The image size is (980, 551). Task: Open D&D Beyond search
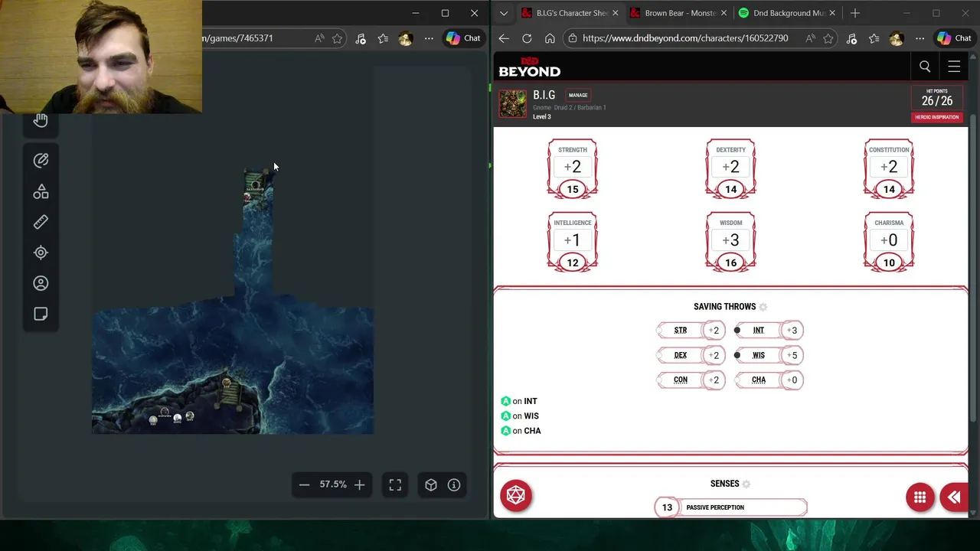pyautogui.click(x=925, y=67)
